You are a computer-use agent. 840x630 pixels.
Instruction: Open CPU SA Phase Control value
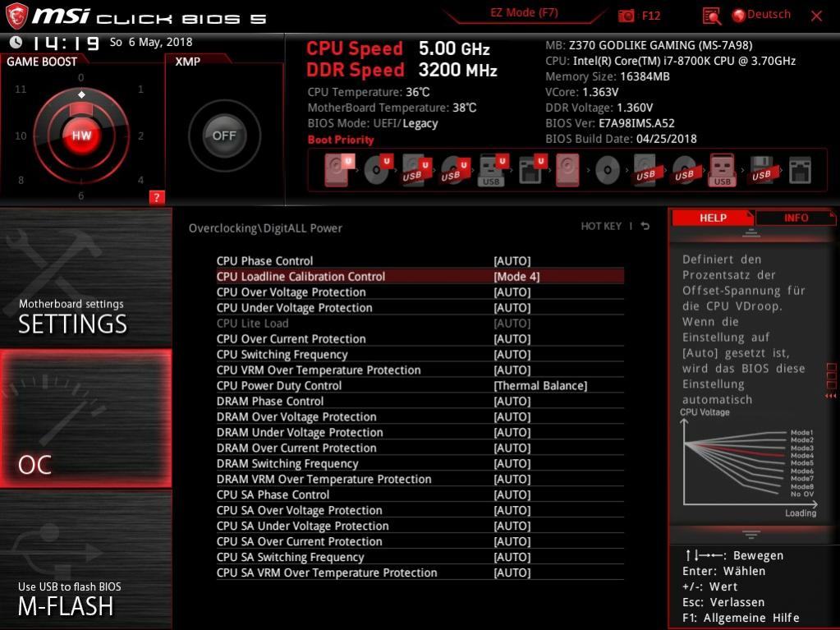512,494
